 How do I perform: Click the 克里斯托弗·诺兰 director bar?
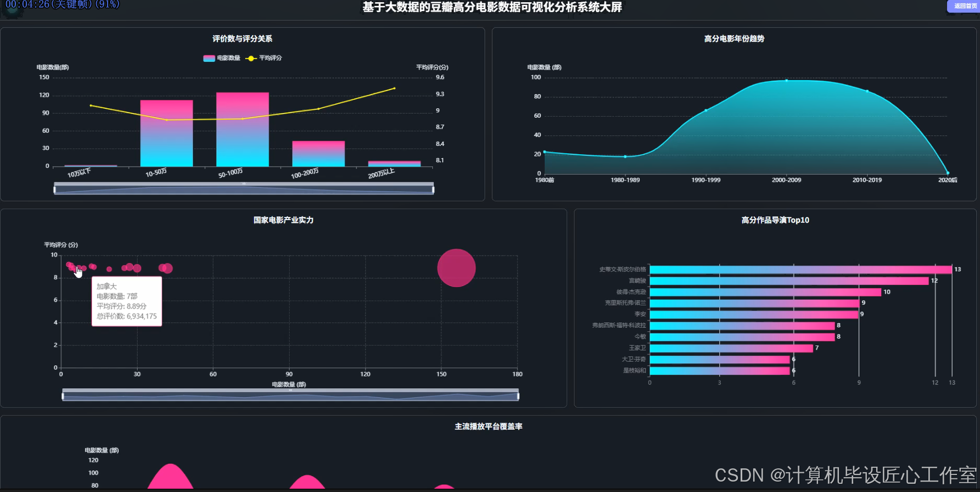(x=754, y=303)
